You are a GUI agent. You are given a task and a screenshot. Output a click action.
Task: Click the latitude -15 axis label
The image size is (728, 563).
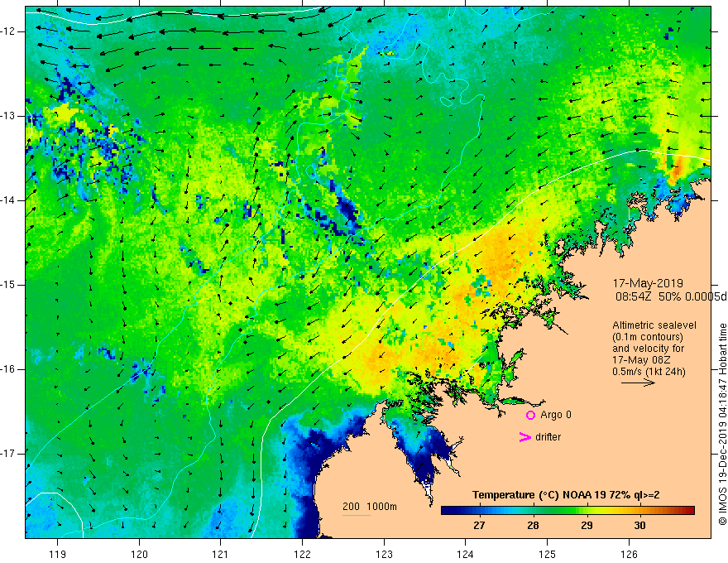pos(8,285)
